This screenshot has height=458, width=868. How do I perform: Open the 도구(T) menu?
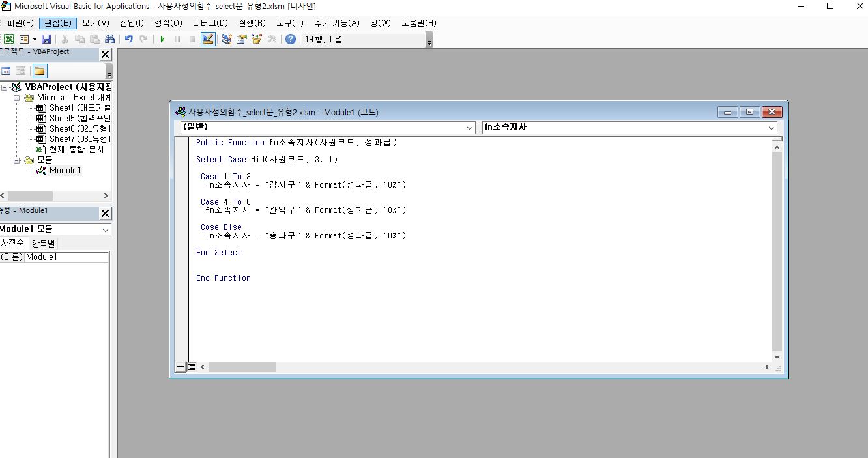click(289, 23)
